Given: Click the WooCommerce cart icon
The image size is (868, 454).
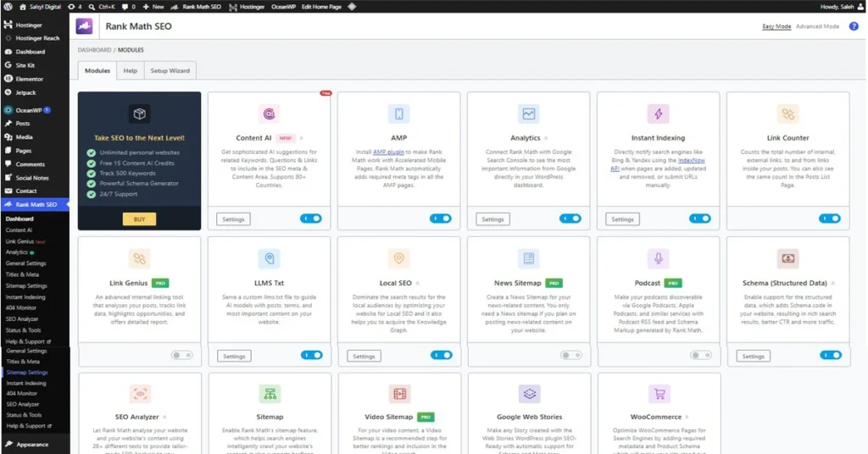Looking at the screenshot, I should pyautogui.click(x=659, y=394).
